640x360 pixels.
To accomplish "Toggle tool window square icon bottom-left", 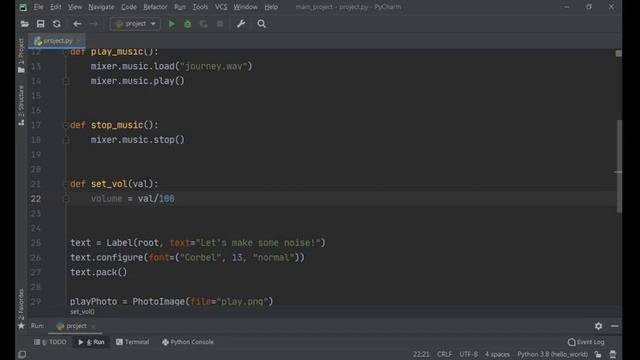I will 22,354.
